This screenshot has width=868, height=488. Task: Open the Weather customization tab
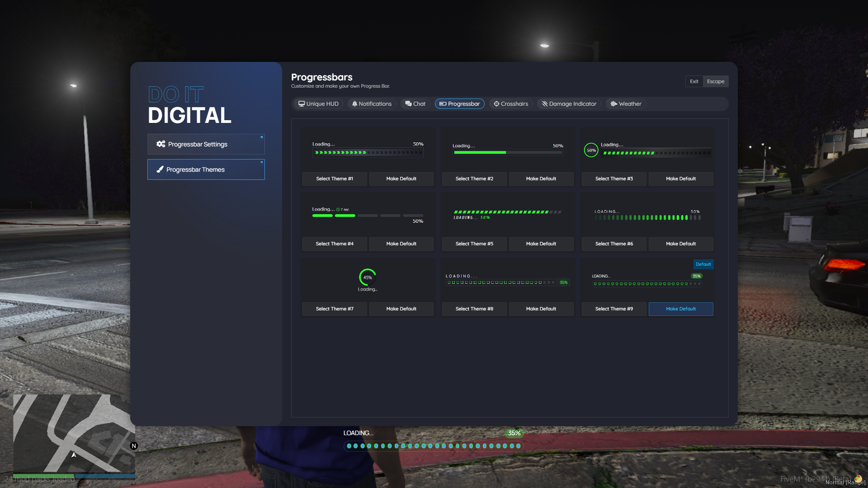point(626,103)
